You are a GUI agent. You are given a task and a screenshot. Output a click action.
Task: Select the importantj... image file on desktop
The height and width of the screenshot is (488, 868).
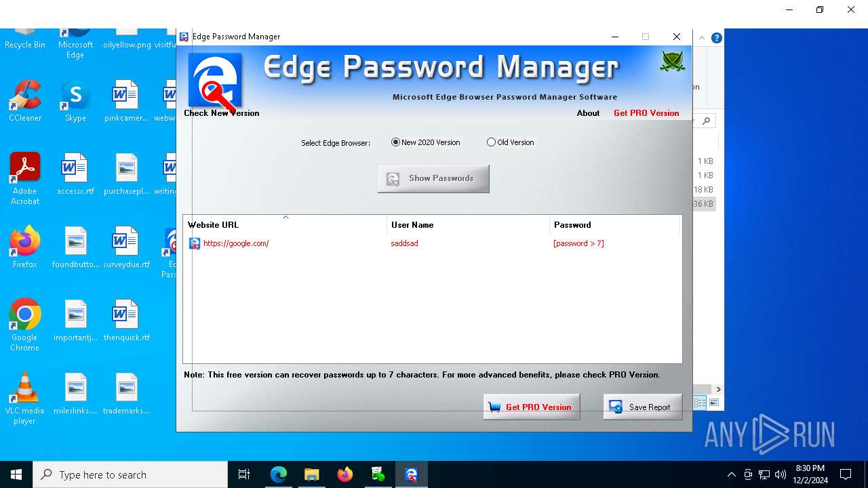pyautogui.click(x=75, y=321)
